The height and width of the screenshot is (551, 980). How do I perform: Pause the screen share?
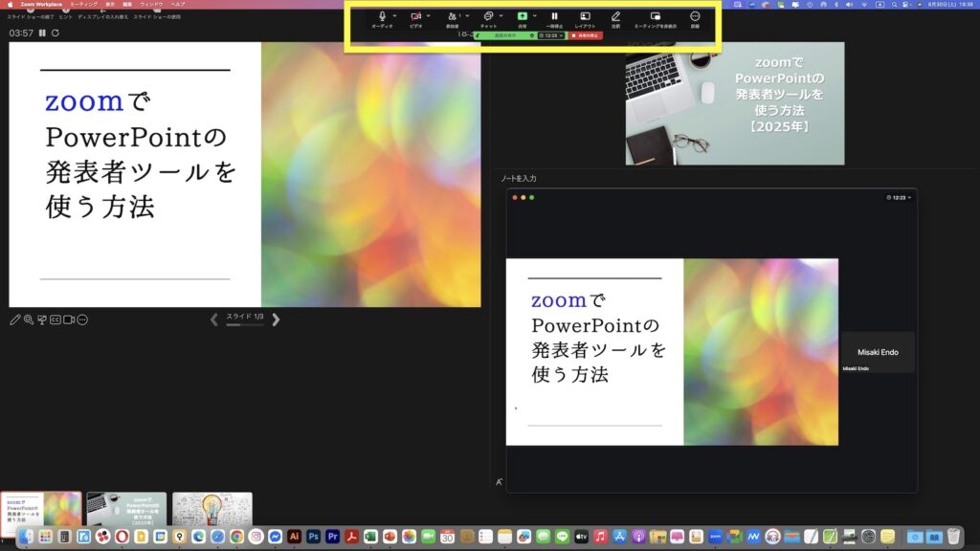[x=554, y=17]
